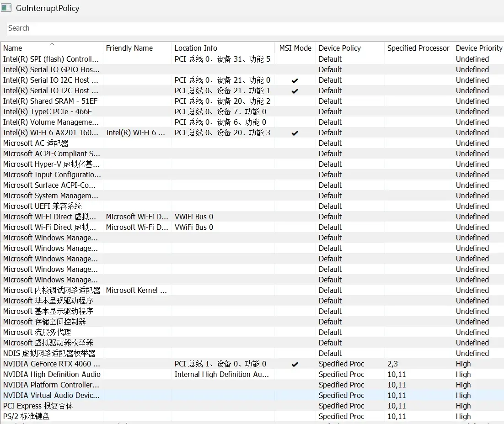Focus the Search input field
Image resolution: width=504 pixels, height=424 pixels.
pos(255,28)
